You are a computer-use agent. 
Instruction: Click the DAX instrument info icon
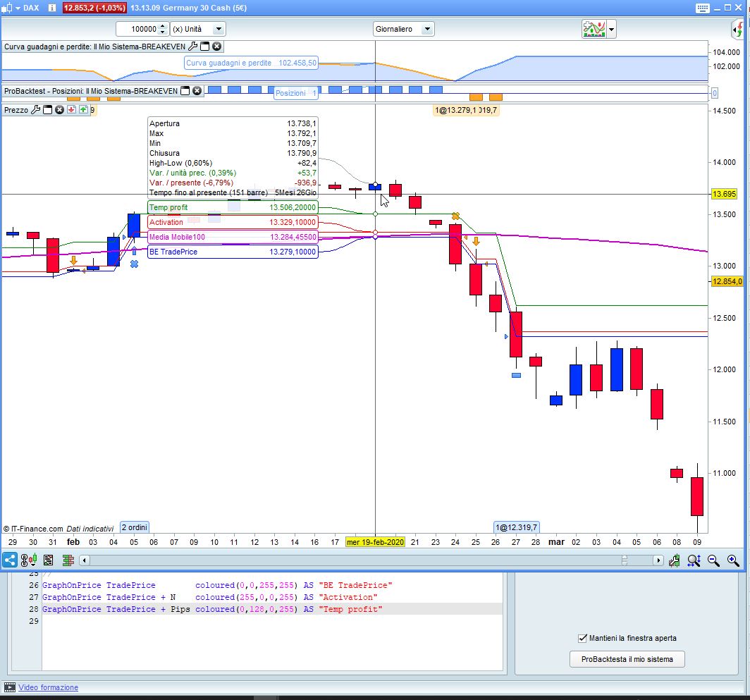pos(52,8)
